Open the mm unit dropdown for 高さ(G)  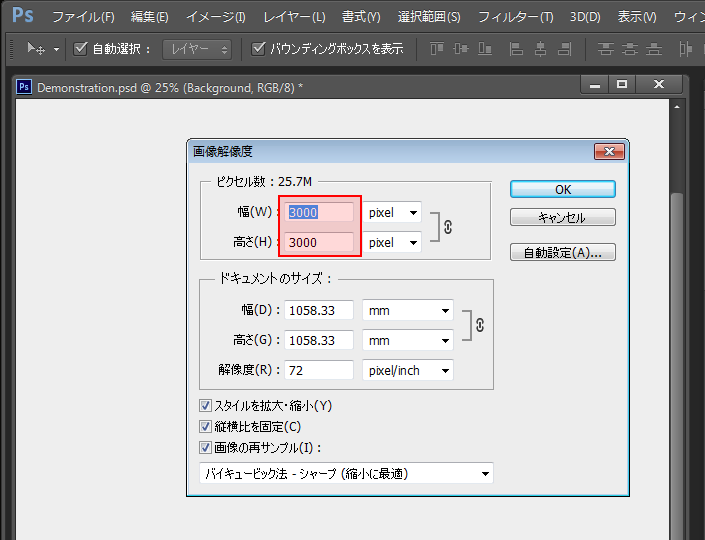click(x=408, y=340)
